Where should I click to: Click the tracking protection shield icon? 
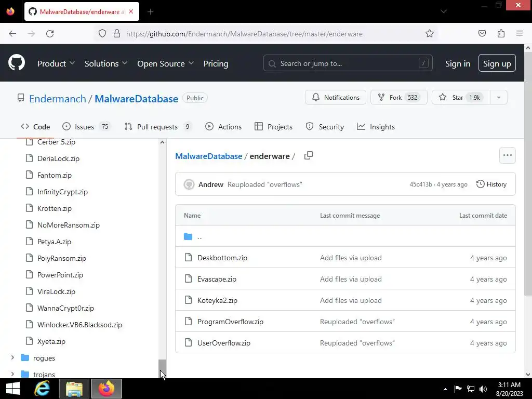[x=102, y=34]
